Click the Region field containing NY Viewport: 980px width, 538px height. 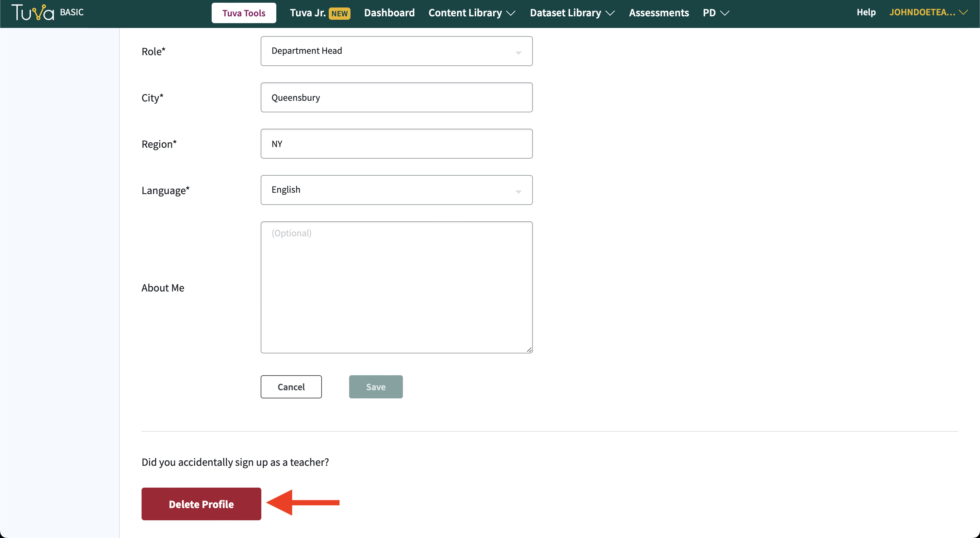(x=396, y=144)
